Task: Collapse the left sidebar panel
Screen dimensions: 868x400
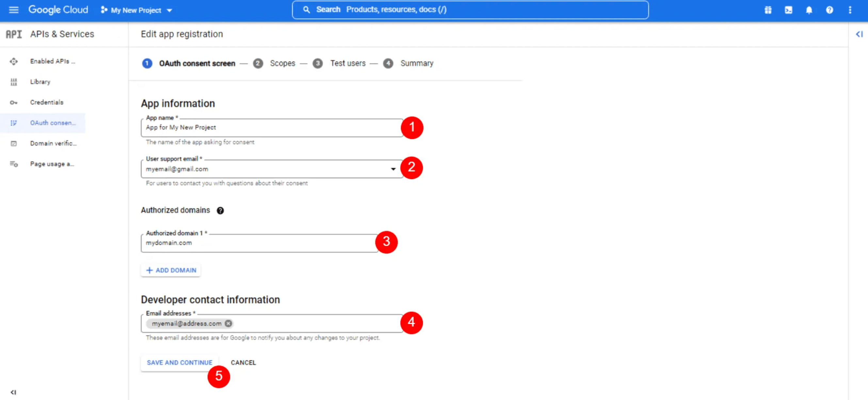Action: [x=13, y=392]
